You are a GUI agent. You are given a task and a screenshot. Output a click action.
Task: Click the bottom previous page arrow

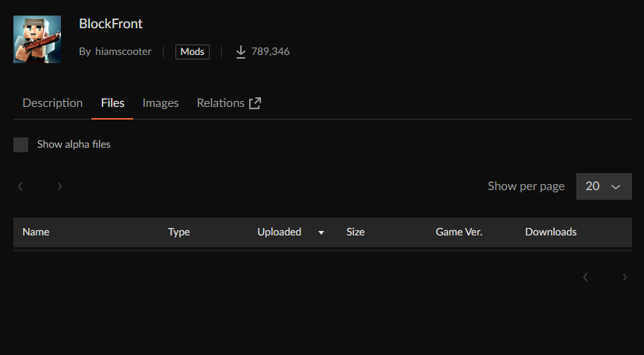point(585,277)
